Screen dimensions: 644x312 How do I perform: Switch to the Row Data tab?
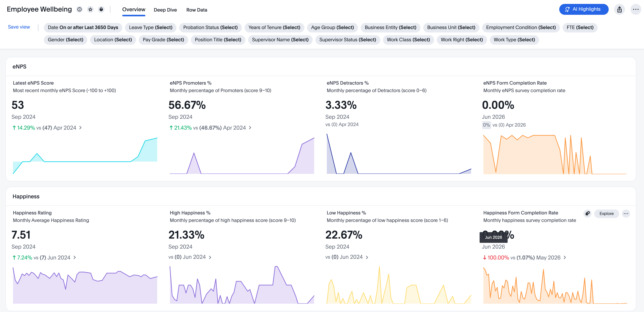coord(197,10)
